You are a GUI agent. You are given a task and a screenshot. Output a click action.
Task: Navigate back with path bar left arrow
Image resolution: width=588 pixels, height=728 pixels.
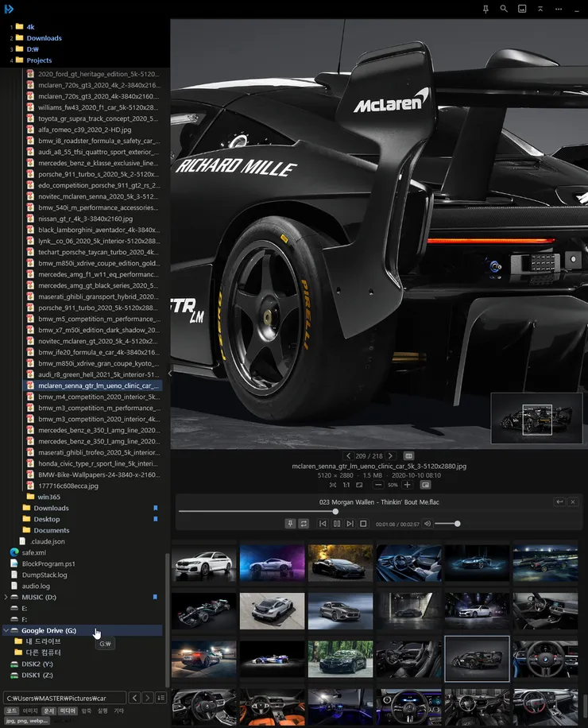point(134,698)
